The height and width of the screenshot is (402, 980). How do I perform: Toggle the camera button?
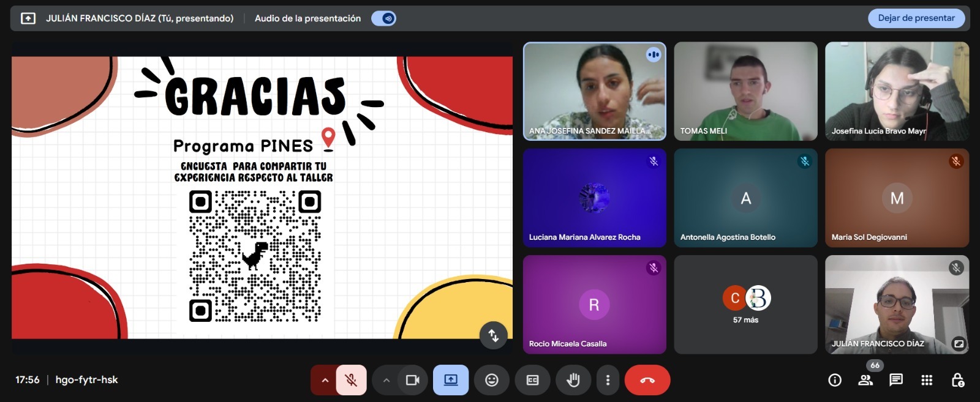[412, 380]
